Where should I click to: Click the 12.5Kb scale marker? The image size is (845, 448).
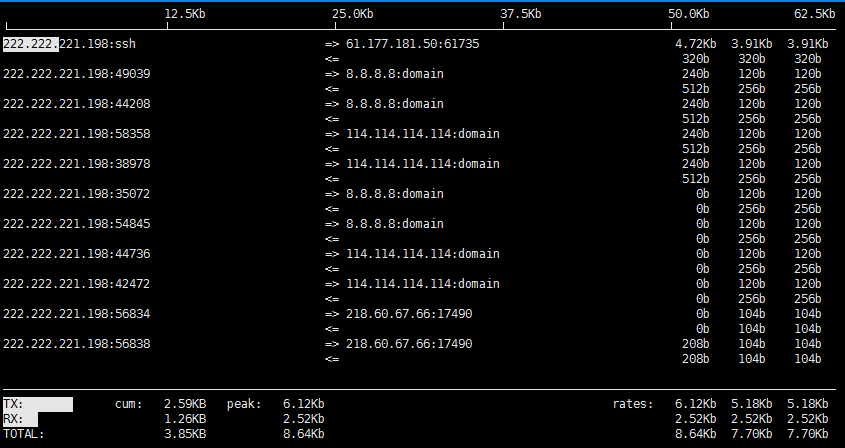185,14
